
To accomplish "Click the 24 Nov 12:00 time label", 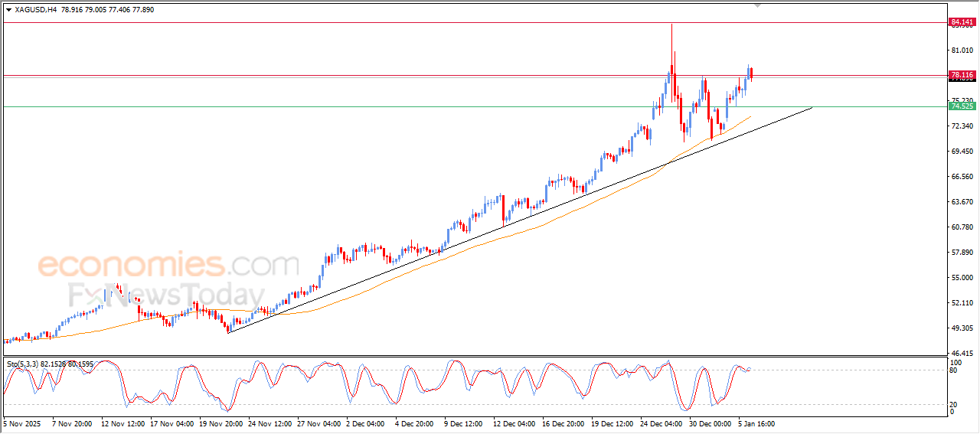I will [x=269, y=423].
